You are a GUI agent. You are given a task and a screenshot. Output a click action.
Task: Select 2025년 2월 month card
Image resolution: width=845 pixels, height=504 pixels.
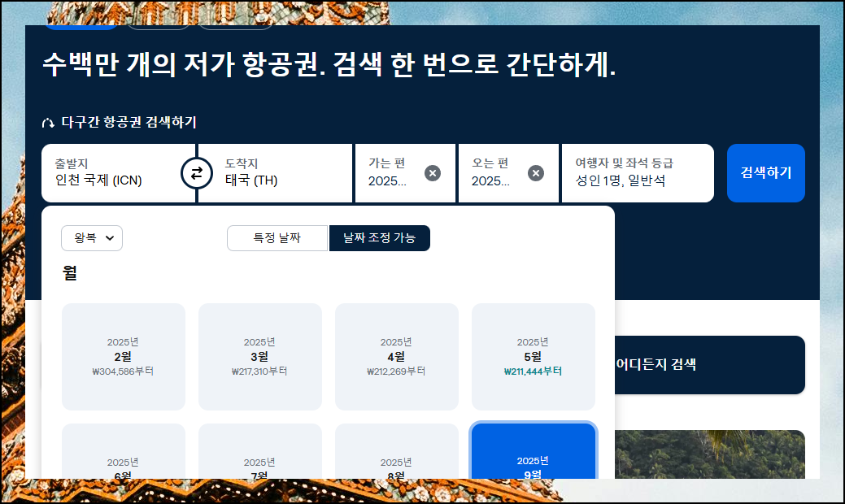click(x=124, y=357)
